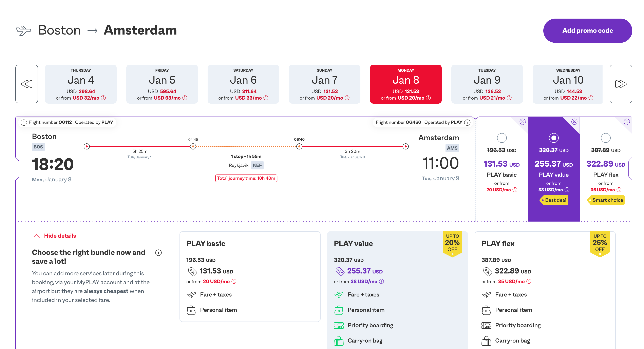
Task: Select the PLAY basic fare radio button
Action: (501, 138)
